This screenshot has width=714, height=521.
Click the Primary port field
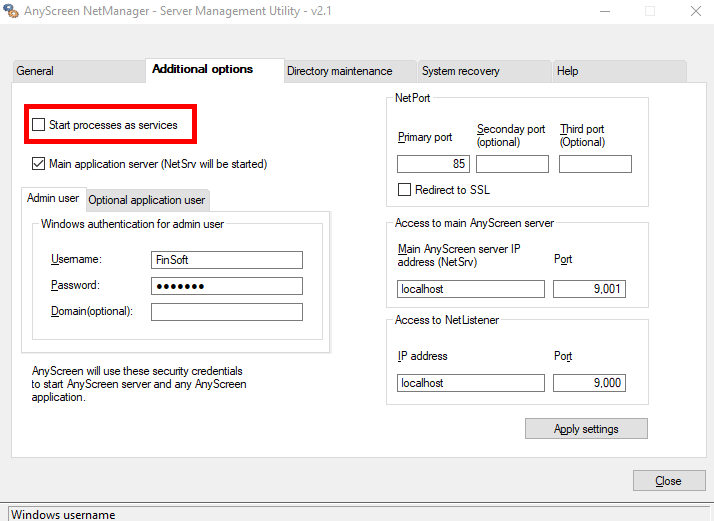click(433, 164)
